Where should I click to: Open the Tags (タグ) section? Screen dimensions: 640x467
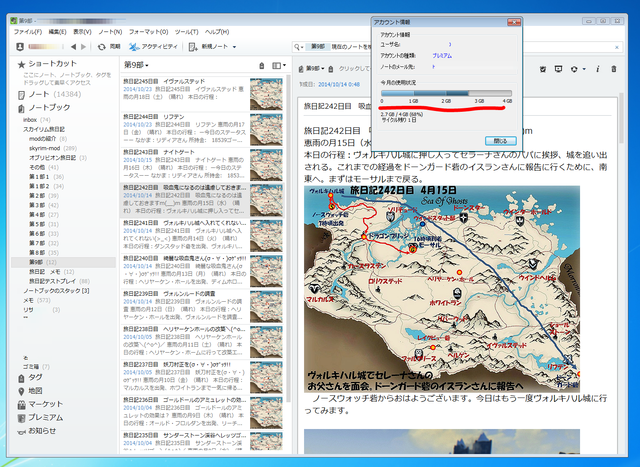(30, 378)
